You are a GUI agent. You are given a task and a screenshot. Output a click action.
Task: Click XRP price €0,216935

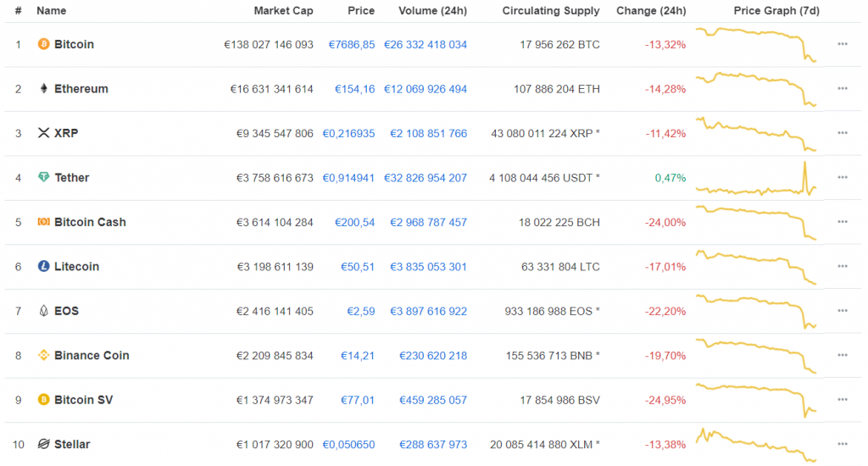(348, 133)
